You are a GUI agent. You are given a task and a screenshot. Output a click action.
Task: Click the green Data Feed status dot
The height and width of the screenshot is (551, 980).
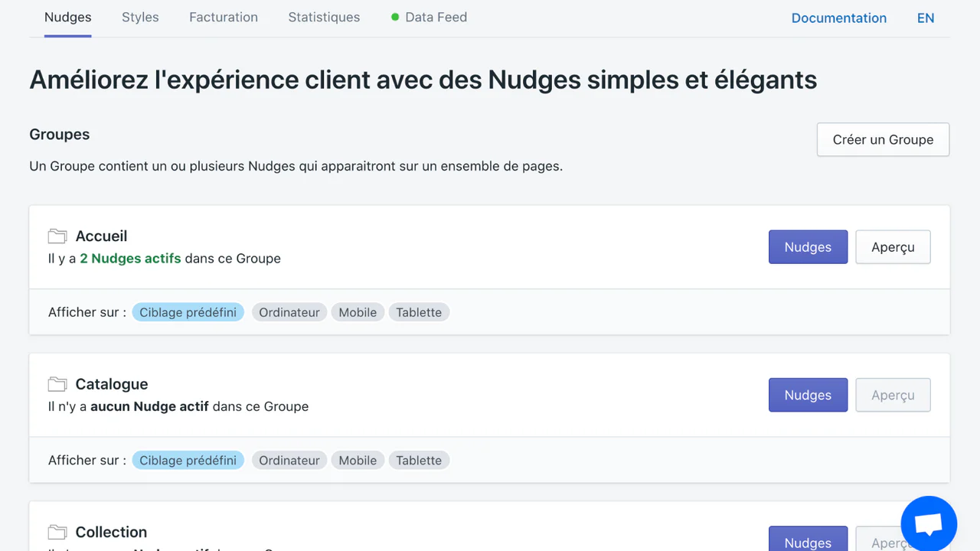pyautogui.click(x=395, y=17)
